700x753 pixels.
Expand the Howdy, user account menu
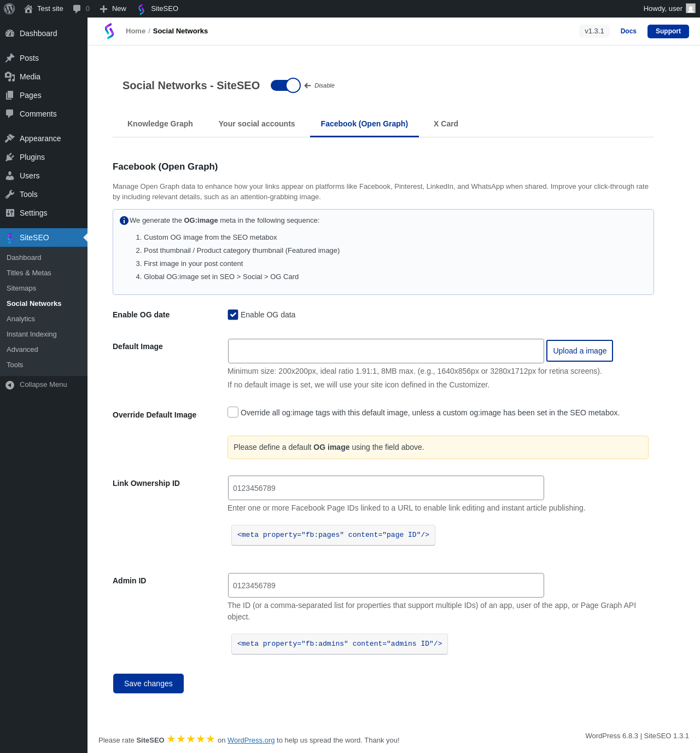pyautogui.click(x=663, y=9)
